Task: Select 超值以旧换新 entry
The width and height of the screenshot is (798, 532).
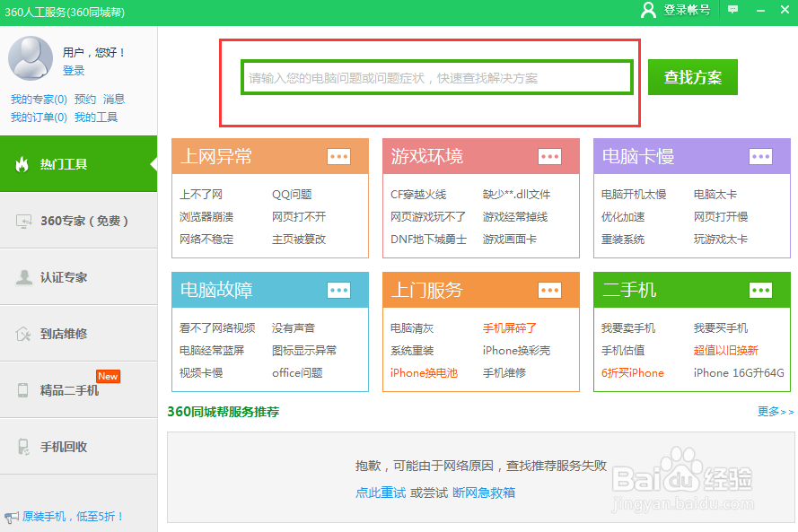Action: click(725, 351)
